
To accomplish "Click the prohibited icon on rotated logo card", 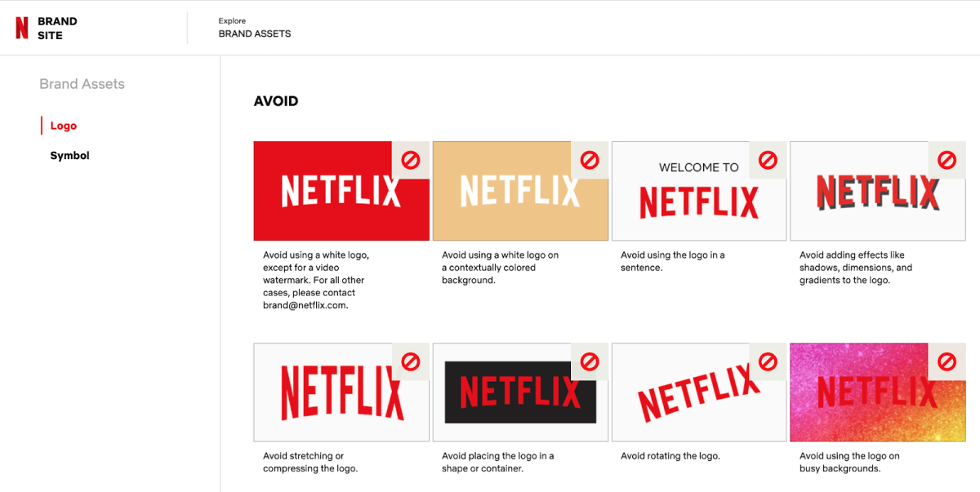I will coord(768,361).
